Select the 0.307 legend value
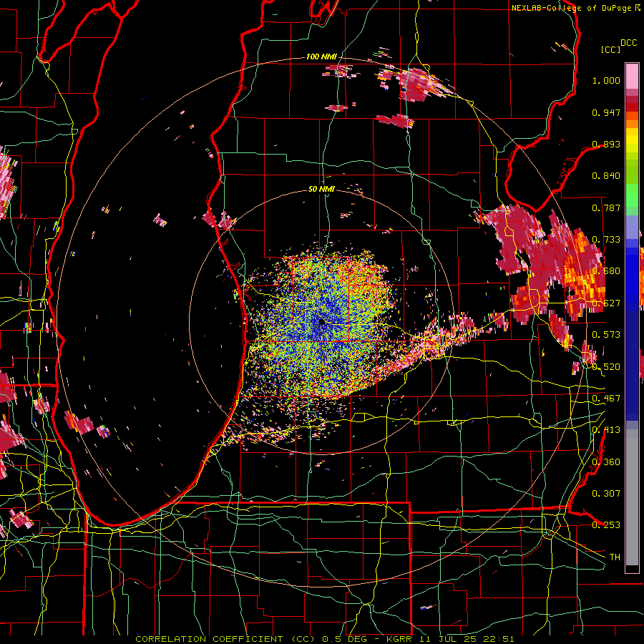The height and width of the screenshot is (644, 644). coord(606,494)
